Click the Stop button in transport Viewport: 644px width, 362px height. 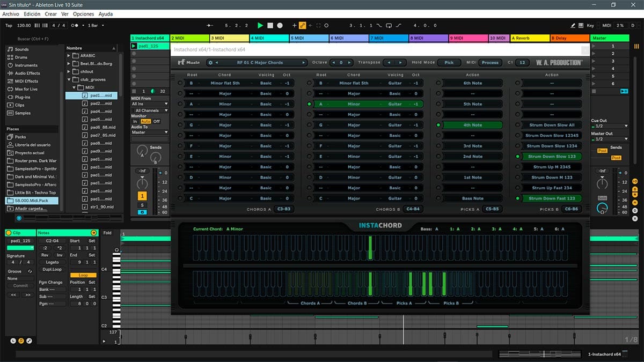tap(270, 25)
